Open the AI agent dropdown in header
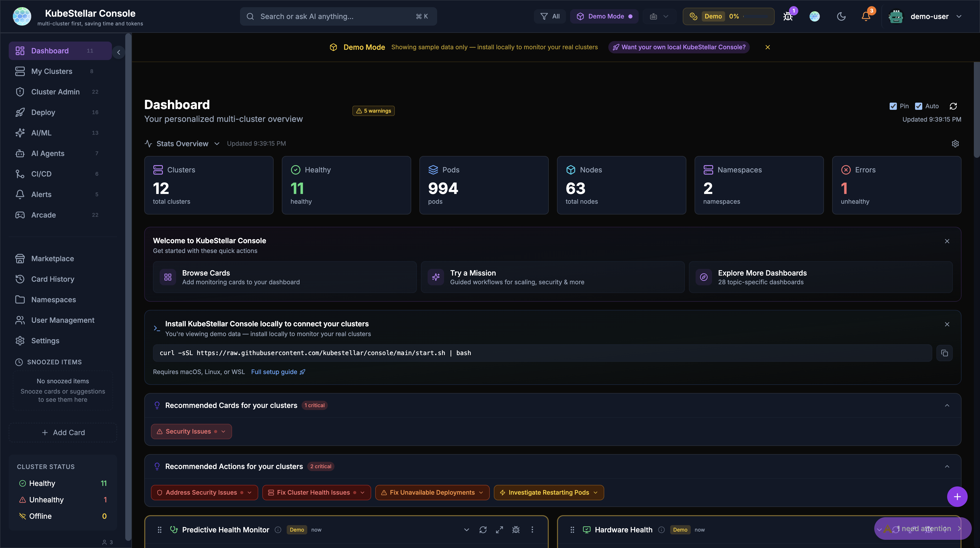This screenshot has height=548, width=980. point(659,16)
